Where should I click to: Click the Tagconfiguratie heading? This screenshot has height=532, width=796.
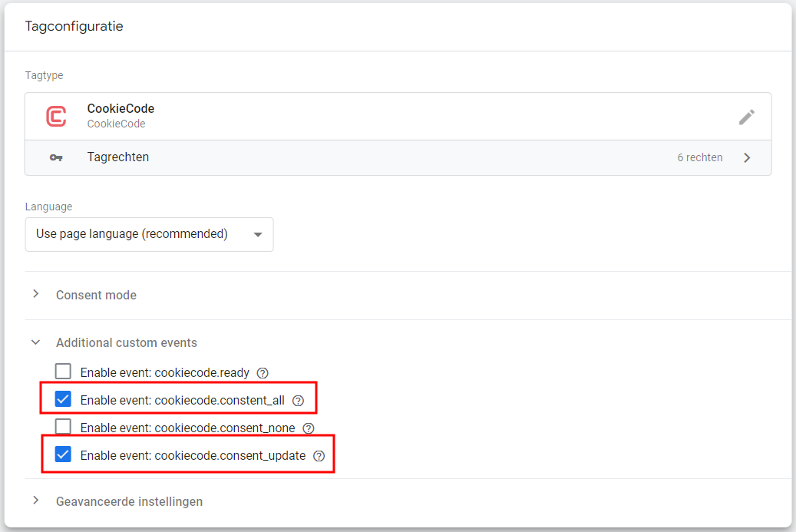(x=74, y=26)
